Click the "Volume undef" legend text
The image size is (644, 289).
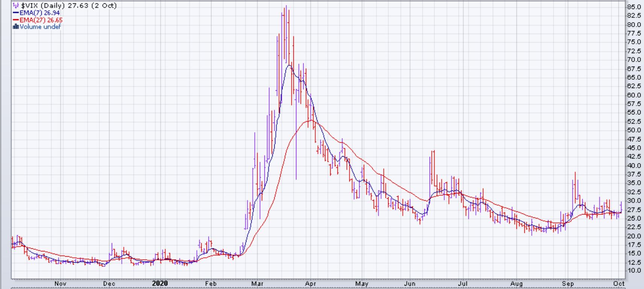(x=40, y=27)
